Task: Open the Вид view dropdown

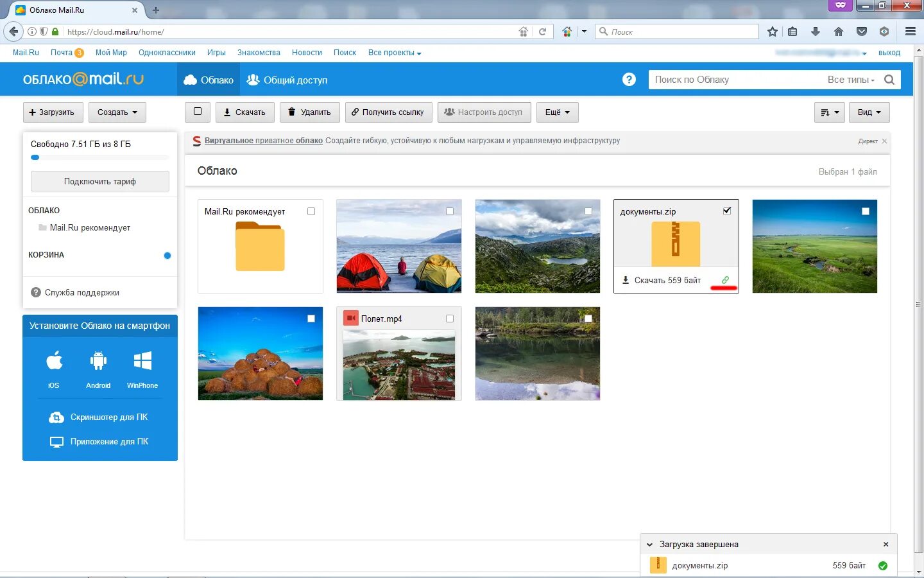Action: pos(869,112)
